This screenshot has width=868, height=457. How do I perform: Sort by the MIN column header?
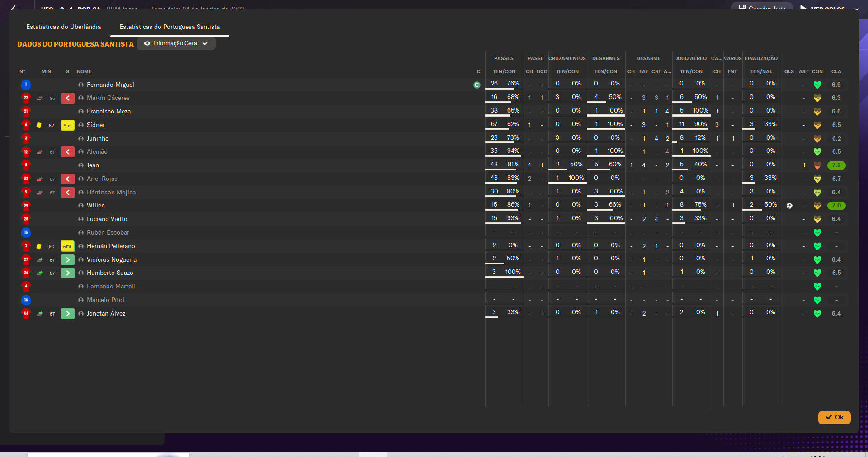point(46,71)
